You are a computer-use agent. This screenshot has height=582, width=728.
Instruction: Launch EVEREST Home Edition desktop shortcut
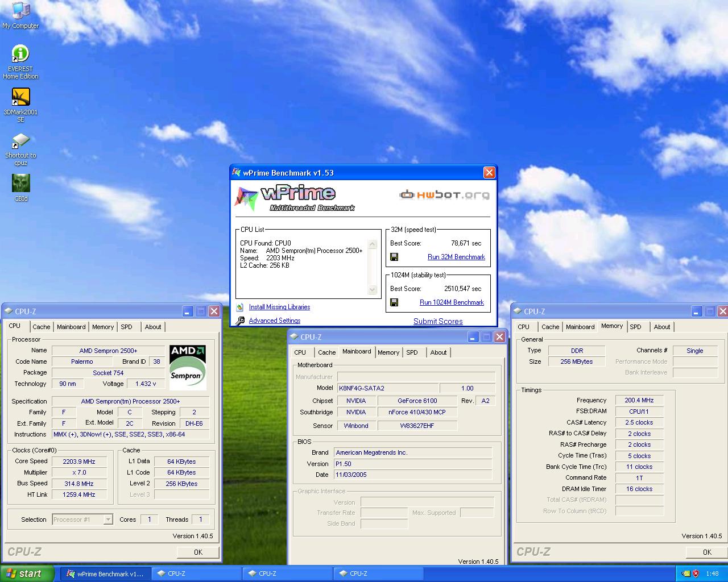click(20, 62)
